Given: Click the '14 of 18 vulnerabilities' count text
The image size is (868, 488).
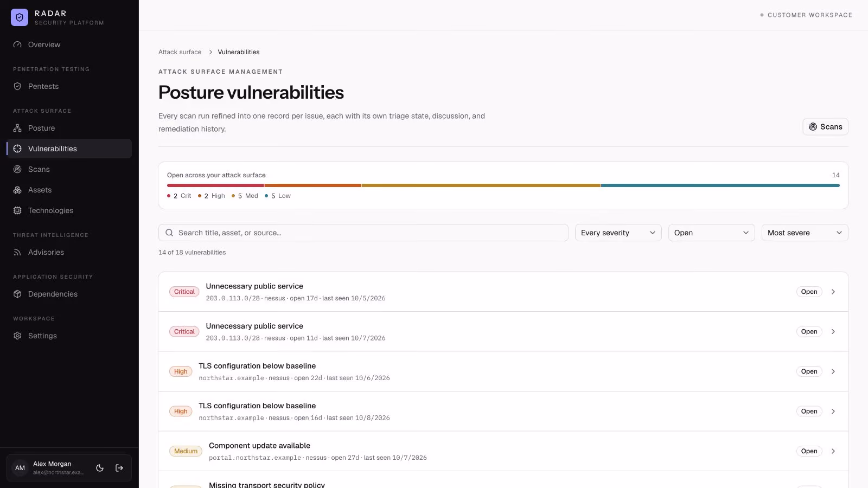Looking at the screenshot, I should point(192,252).
